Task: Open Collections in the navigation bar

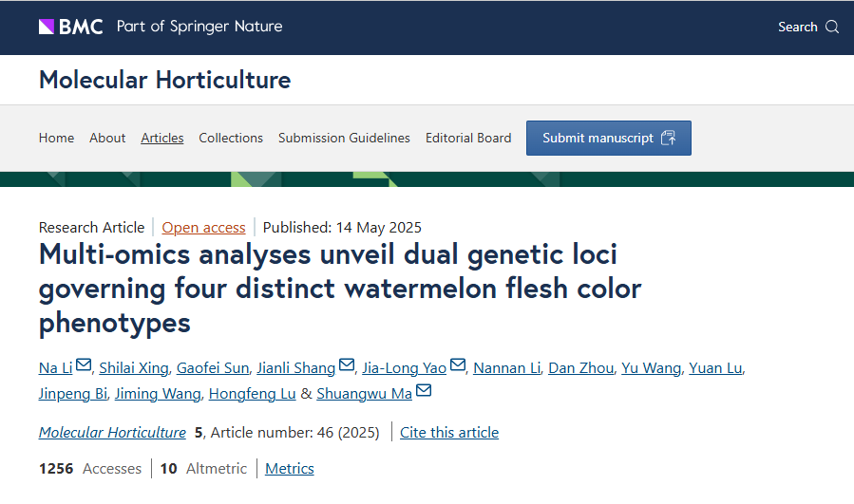Action: (231, 138)
